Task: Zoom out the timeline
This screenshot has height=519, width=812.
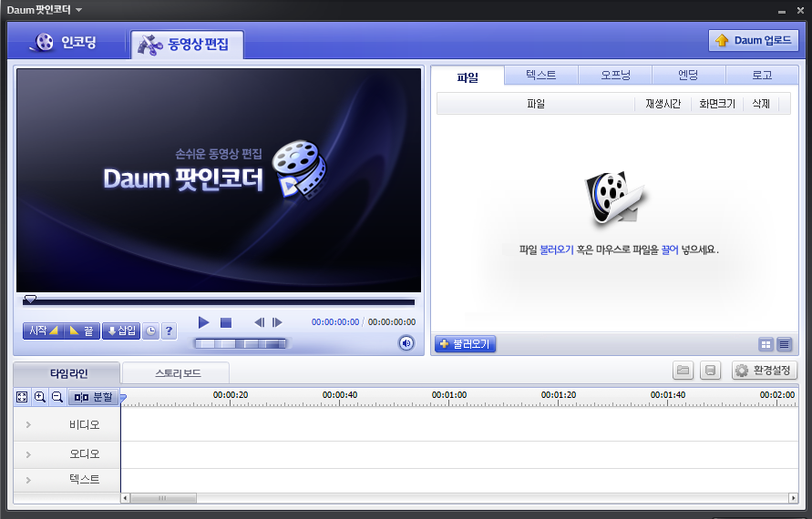Action: click(x=57, y=397)
